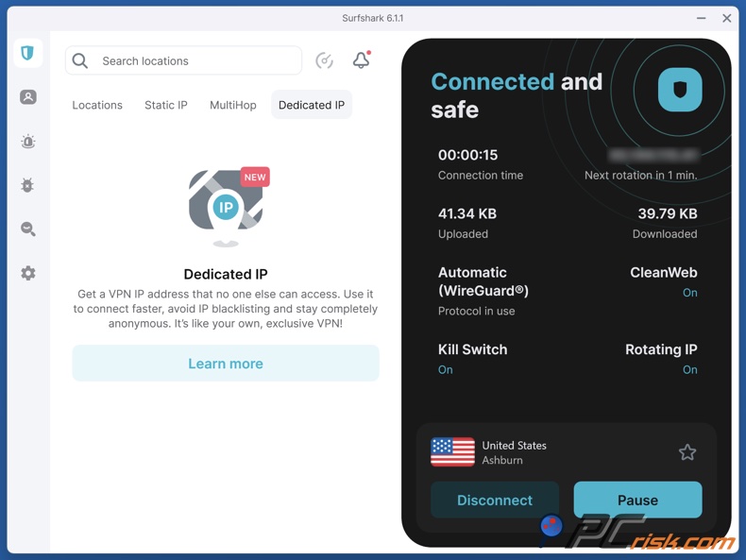Open the Search magnifier sidebar icon
The width and height of the screenshot is (746, 560).
[27, 229]
